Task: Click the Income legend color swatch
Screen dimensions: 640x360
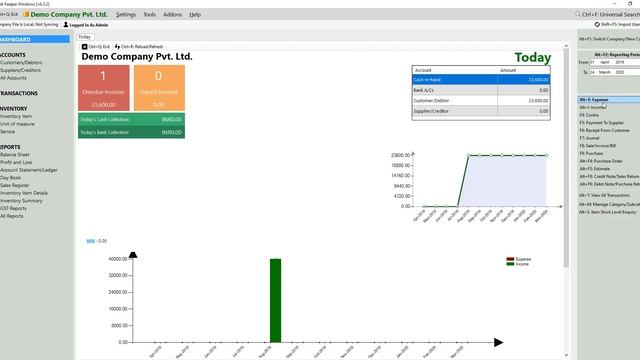Action: [510, 264]
